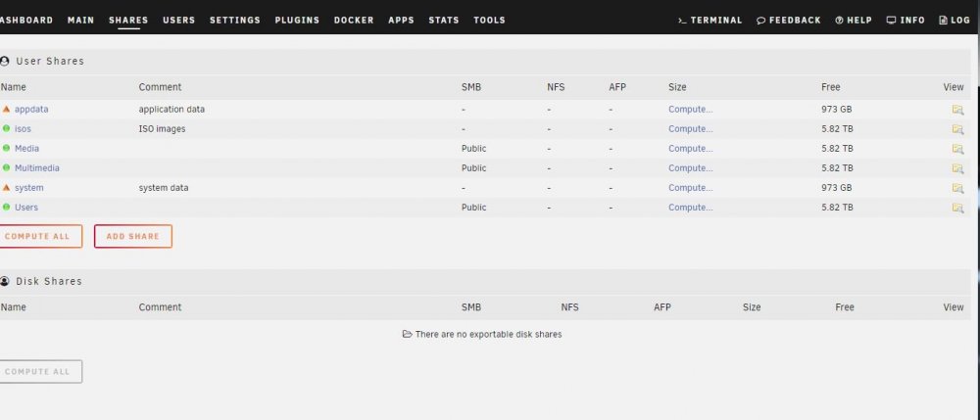Viewport: 980px width, 420px height.
Task: Compute size of the system share
Action: pos(691,187)
